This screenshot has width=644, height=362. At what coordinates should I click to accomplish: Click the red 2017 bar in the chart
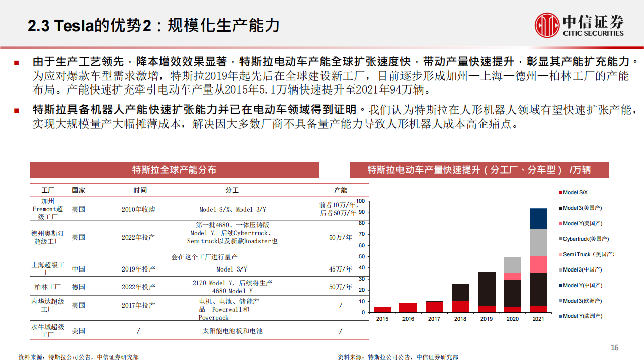[x=434, y=307]
